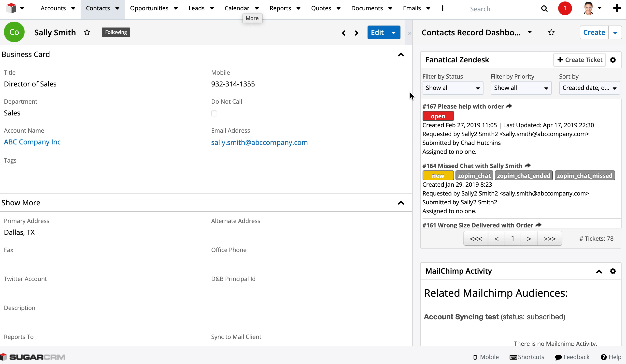Open the red notifications badge
626x364 pixels.
[565, 8]
